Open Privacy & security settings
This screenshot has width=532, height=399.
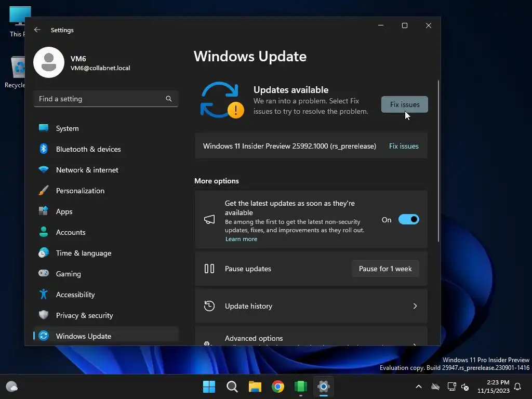click(x=106, y=315)
